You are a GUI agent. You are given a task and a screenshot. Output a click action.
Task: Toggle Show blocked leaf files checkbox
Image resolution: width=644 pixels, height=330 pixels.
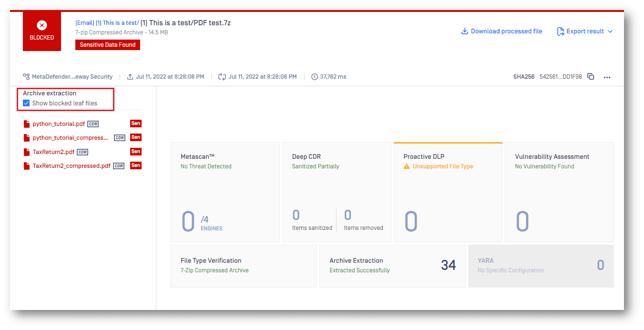tap(26, 103)
